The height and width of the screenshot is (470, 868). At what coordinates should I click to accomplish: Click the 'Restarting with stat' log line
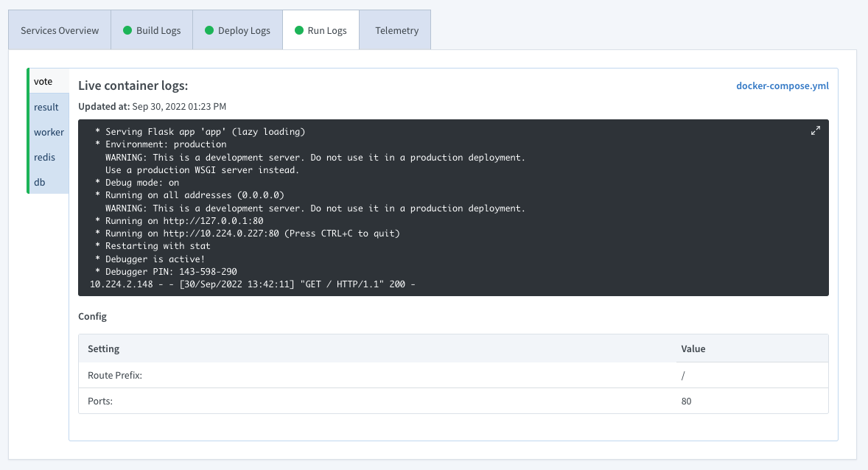point(153,246)
